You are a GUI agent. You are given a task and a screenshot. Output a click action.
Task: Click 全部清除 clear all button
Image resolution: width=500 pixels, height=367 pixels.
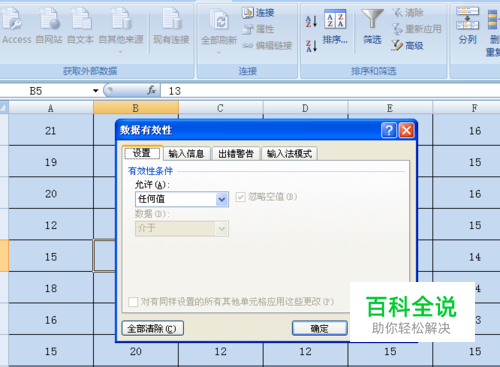[153, 329]
